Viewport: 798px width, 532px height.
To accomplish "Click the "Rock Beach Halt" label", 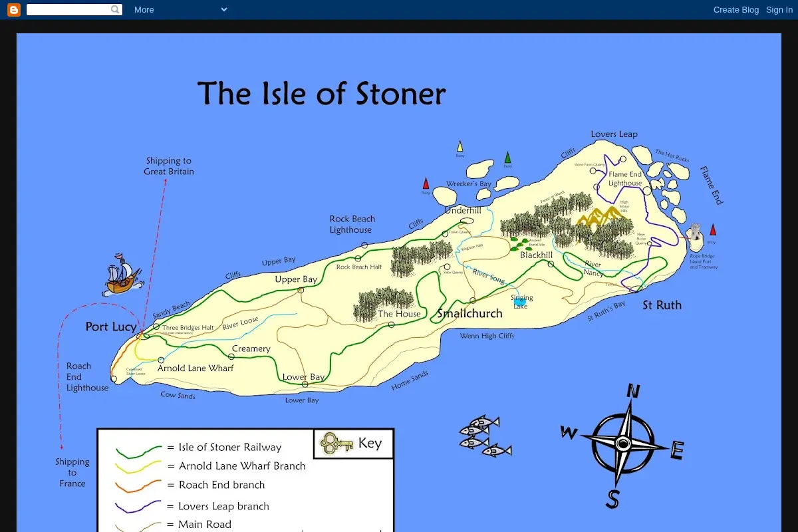I will [359, 267].
